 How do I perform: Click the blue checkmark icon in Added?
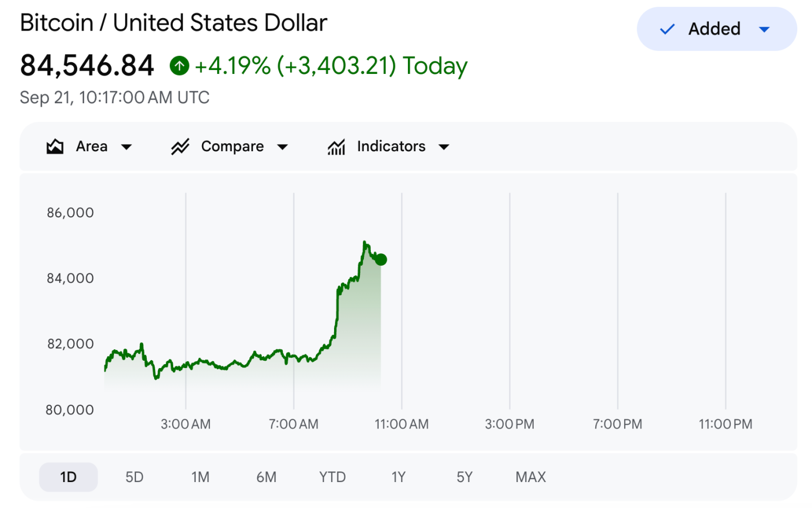667,29
